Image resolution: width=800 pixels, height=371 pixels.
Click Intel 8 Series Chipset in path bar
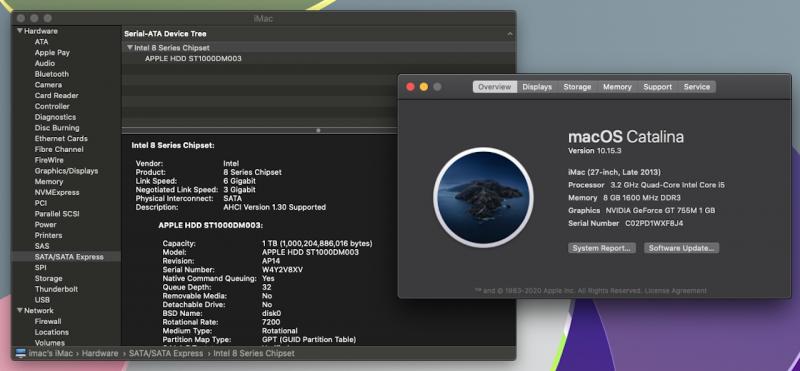click(x=254, y=353)
